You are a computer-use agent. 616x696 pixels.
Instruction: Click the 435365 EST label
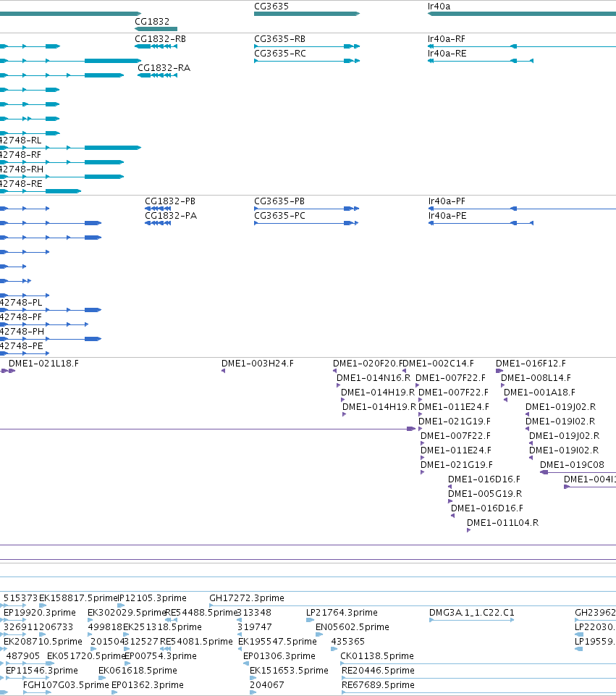348,642
